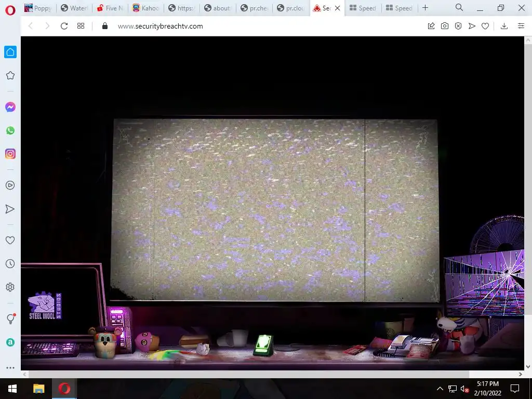
Task: Open the Windows notification center
Action: pyautogui.click(x=515, y=389)
